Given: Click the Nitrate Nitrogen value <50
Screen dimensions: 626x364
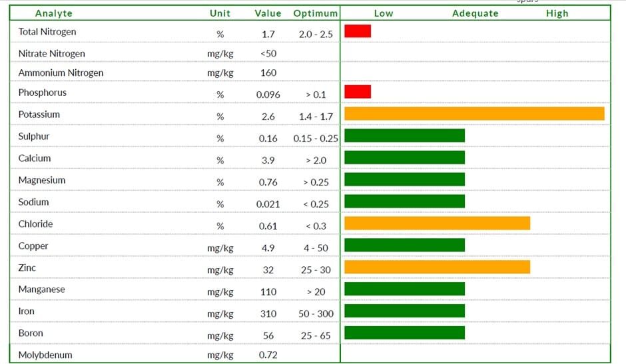Looking at the screenshot, I should tap(268, 53).
